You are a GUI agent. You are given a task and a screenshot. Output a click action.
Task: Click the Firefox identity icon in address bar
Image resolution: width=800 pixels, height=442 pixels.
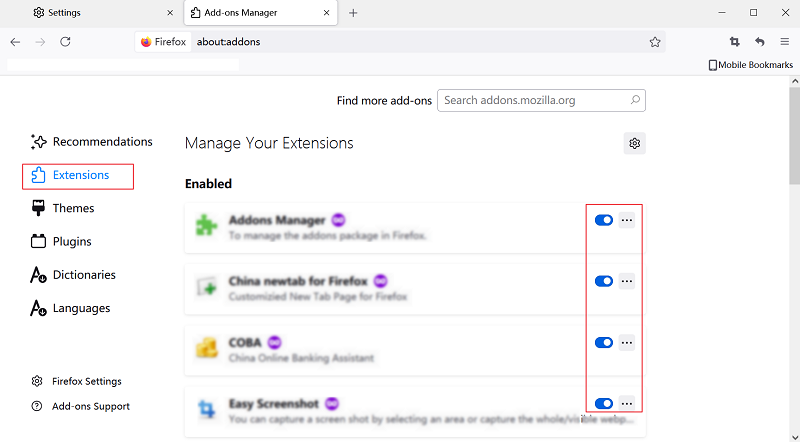pos(146,42)
